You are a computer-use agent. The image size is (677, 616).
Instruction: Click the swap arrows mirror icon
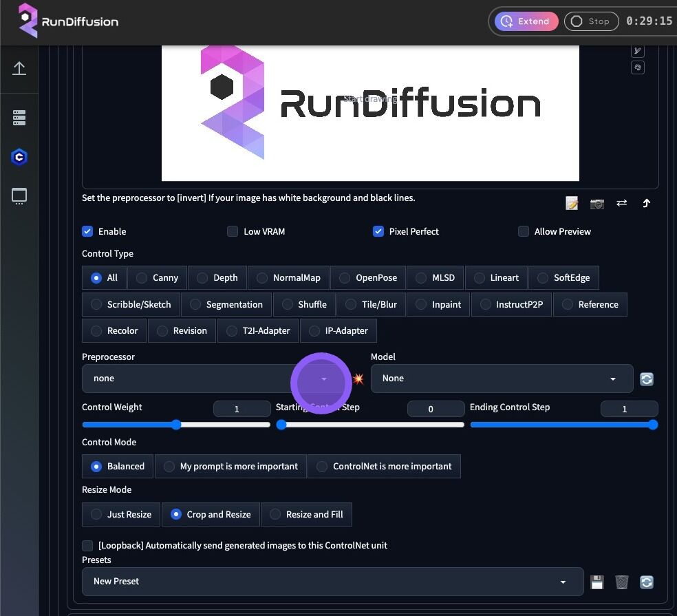(x=621, y=203)
